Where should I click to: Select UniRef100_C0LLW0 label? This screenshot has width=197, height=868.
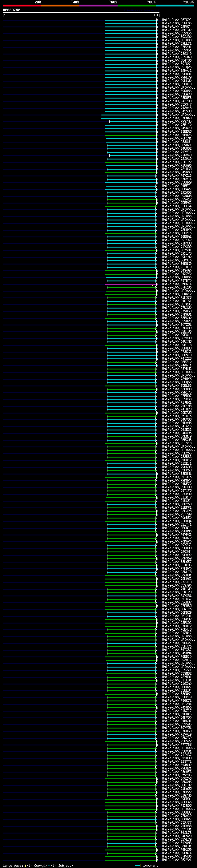point(177,81)
